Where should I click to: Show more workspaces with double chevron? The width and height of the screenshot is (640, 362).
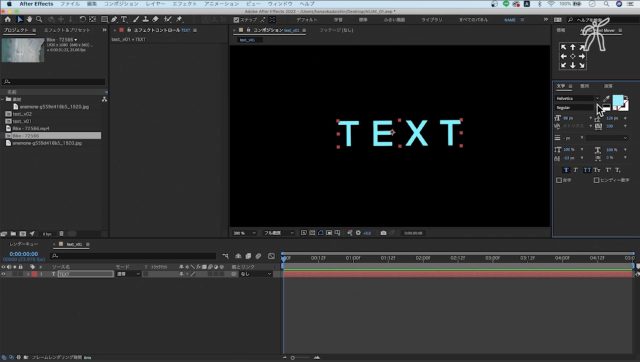546,20
